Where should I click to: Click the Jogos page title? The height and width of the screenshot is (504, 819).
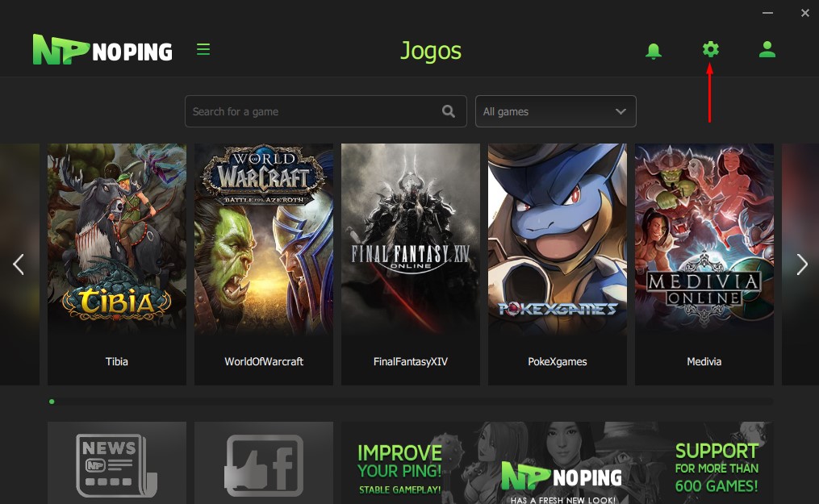pos(431,51)
